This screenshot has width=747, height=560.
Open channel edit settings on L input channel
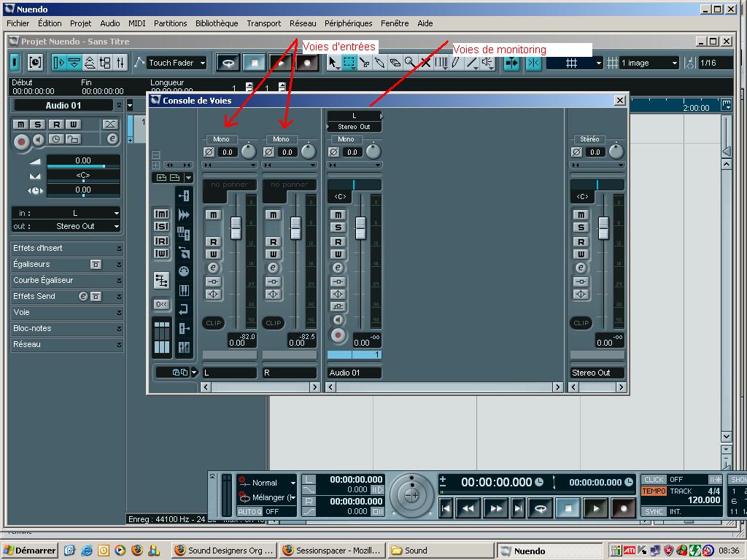click(x=213, y=268)
